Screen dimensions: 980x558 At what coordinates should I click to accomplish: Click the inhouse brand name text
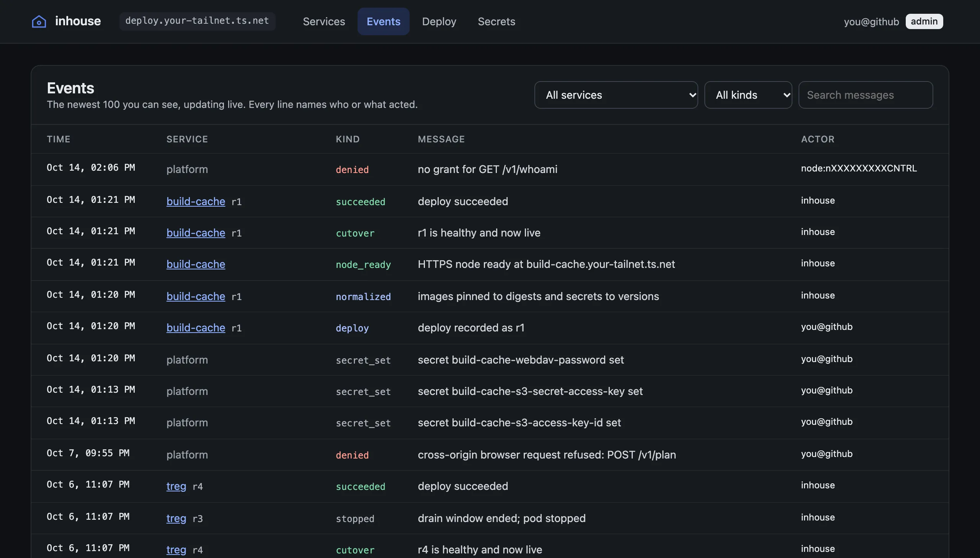78,21
